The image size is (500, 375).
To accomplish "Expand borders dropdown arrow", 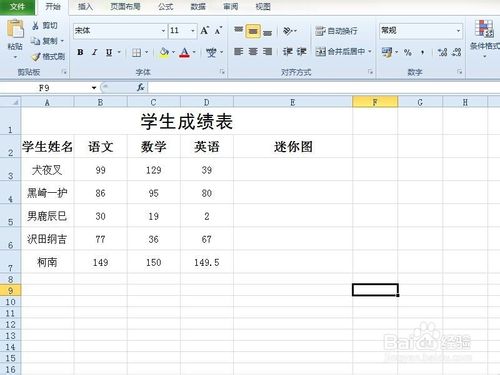I will click(x=146, y=52).
